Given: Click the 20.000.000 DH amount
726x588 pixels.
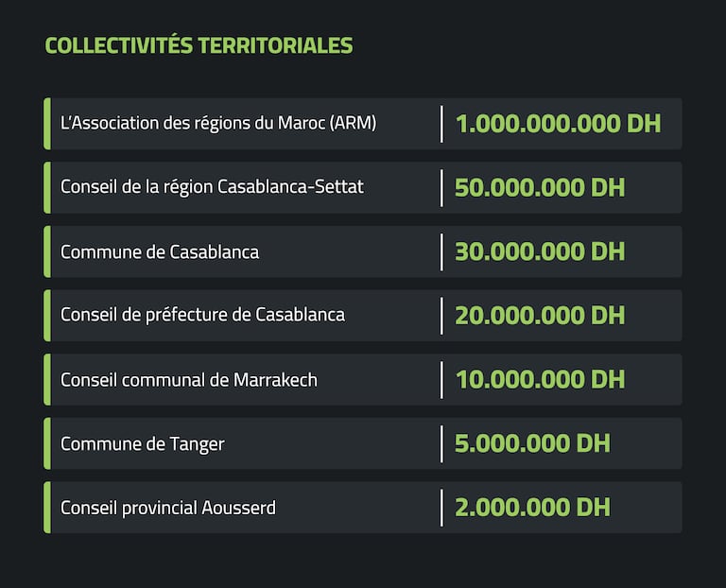Looking at the screenshot, I should pyautogui.click(x=540, y=315).
